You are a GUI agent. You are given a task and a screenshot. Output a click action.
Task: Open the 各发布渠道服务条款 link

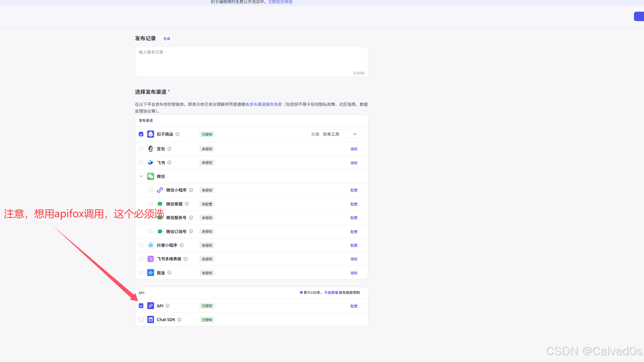pos(264,104)
